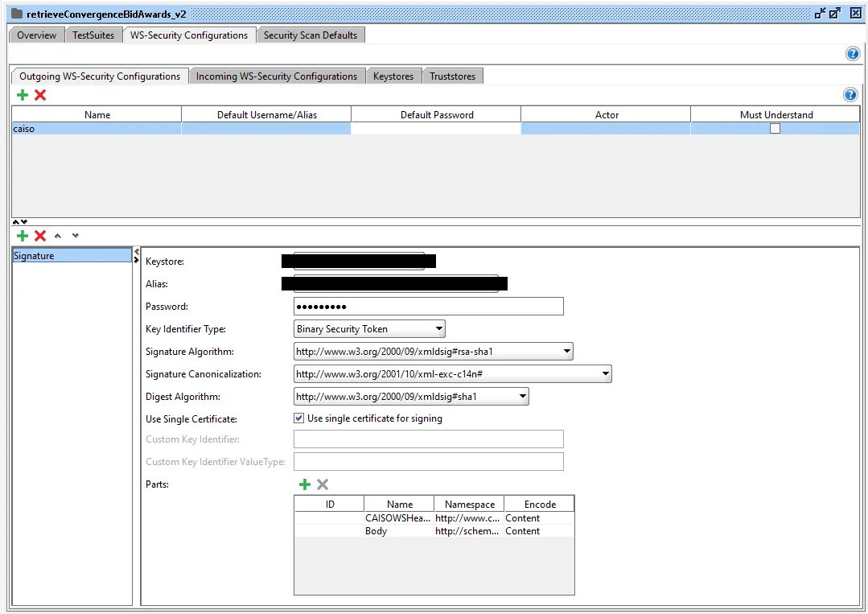Uncheck Use single certificate for signing
Screen dimensions: 868x614
tap(299, 418)
